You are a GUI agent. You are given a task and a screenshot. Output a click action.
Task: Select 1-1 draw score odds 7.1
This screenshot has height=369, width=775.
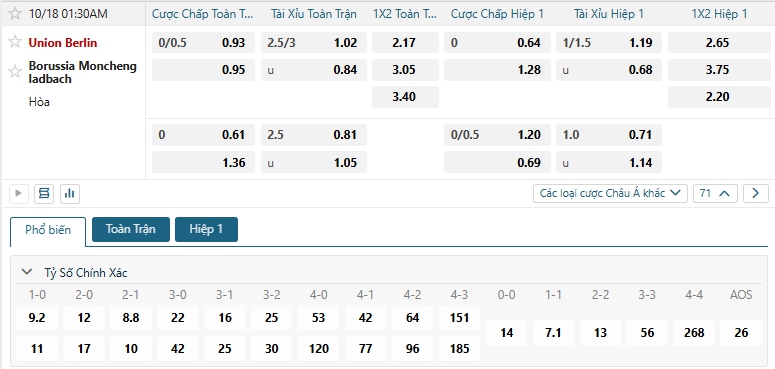553,333
